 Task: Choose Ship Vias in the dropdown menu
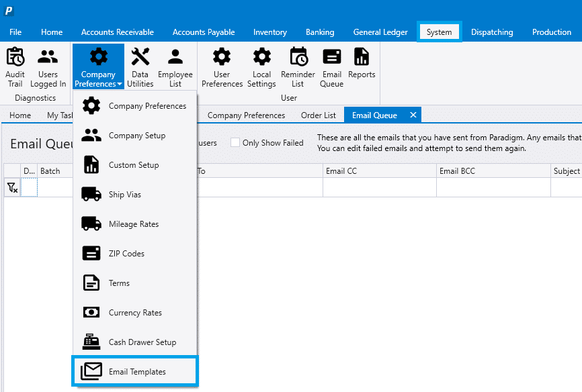tap(125, 195)
